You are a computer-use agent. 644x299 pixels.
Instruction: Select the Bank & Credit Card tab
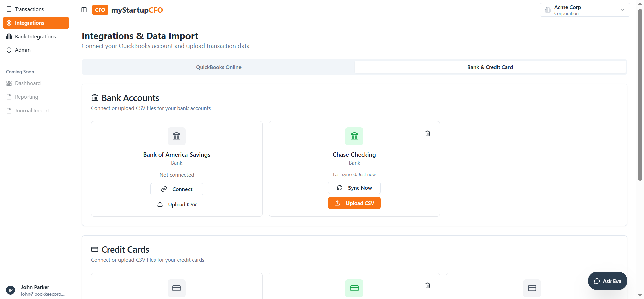(x=490, y=67)
